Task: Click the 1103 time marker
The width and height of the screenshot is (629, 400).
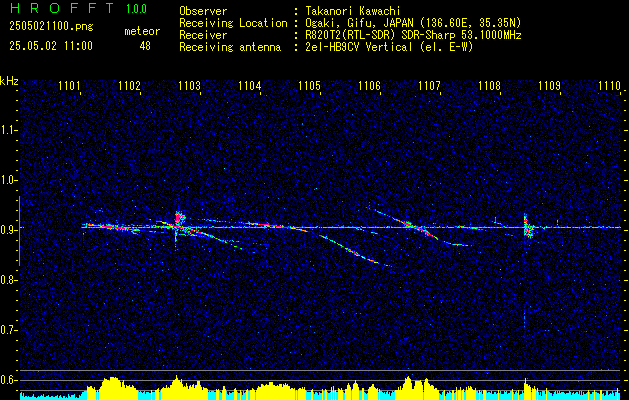Action: pyautogui.click(x=189, y=86)
